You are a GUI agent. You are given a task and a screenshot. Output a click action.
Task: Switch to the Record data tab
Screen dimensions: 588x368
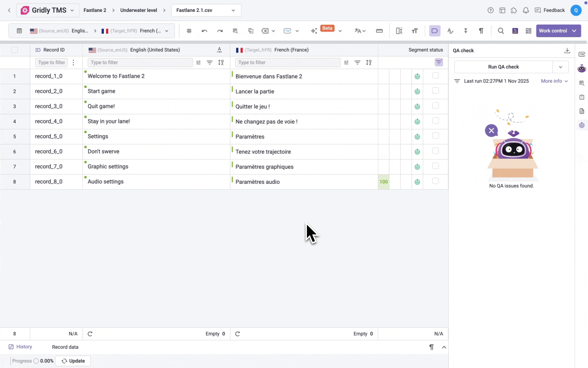pyautogui.click(x=65, y=347)
